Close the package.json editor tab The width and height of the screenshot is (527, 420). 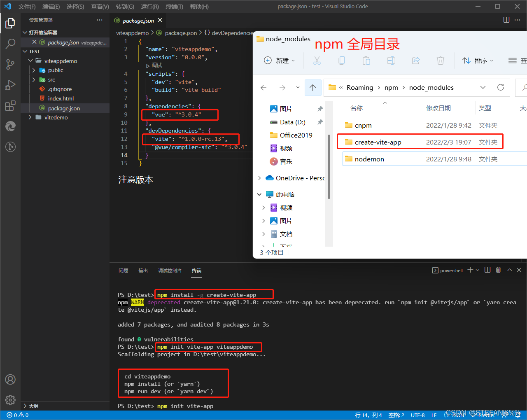160,20
